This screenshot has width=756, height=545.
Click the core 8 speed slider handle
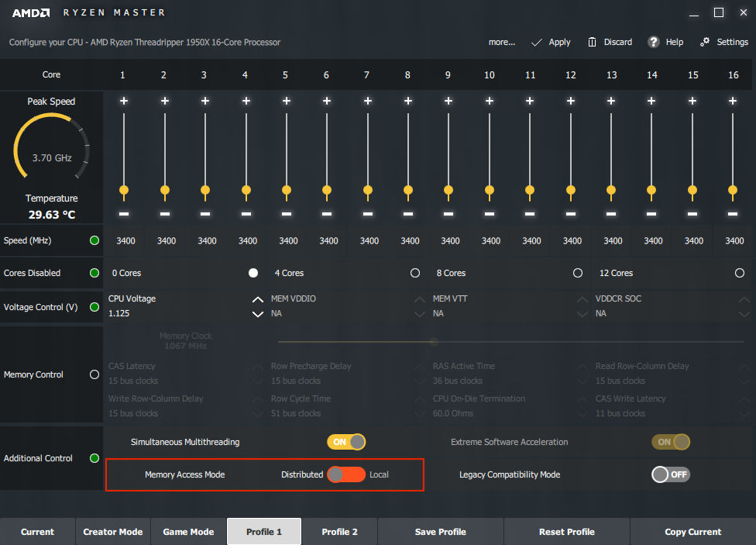pyautogui.click(x=408, y=191)
